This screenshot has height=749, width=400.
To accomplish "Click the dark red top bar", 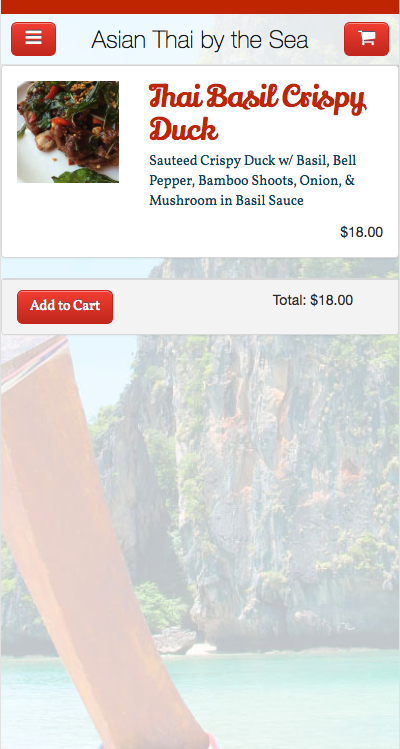I will 200,7.
